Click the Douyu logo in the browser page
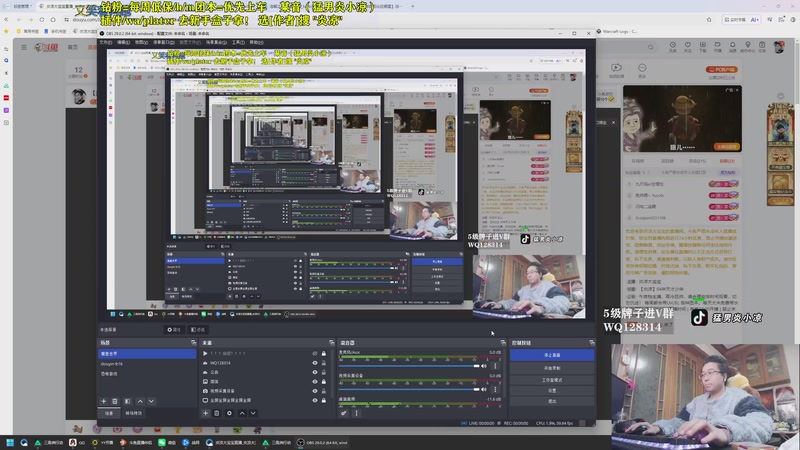This screenshot has width=800, height=450. click(46, 47)
